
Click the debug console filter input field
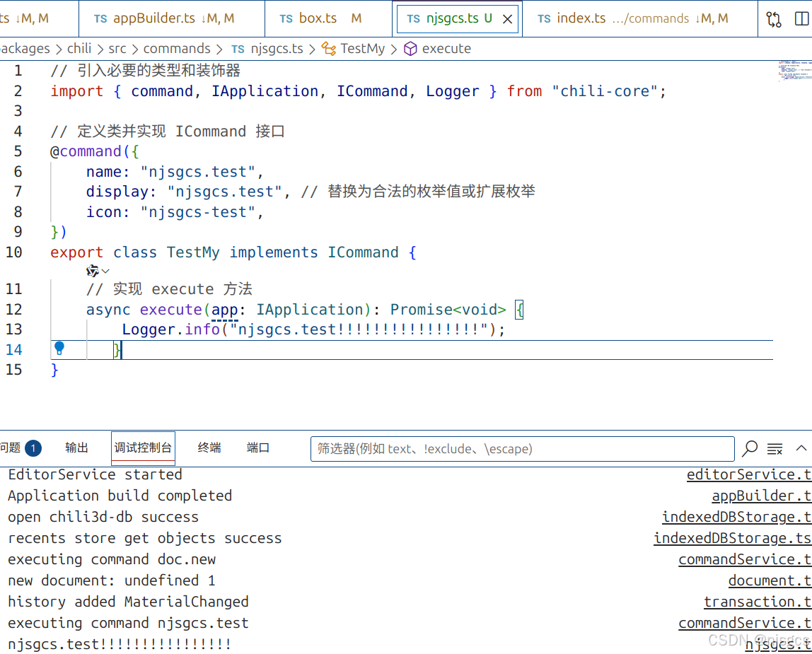(x=523, y=449)
